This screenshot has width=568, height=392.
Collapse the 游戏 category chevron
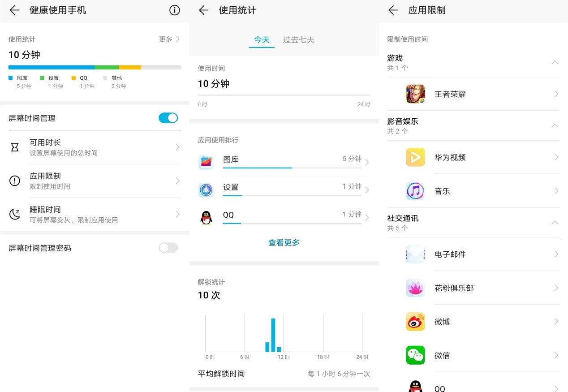coord(555,63)
